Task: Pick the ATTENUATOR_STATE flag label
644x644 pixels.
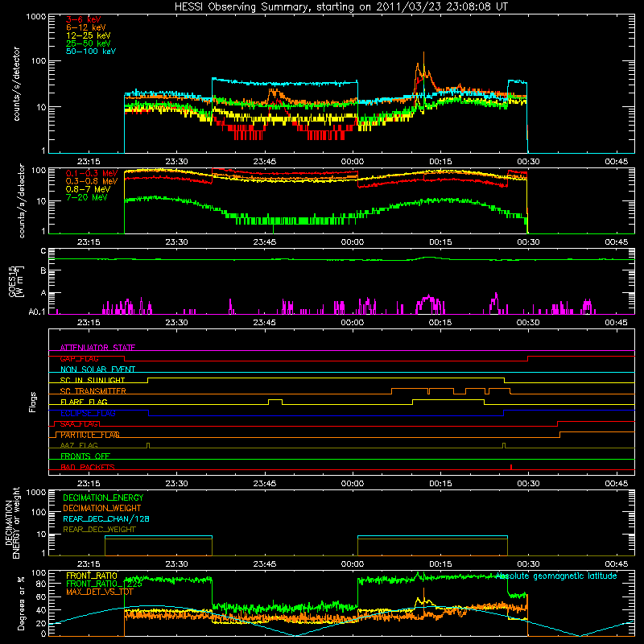Action: [97, 348]
